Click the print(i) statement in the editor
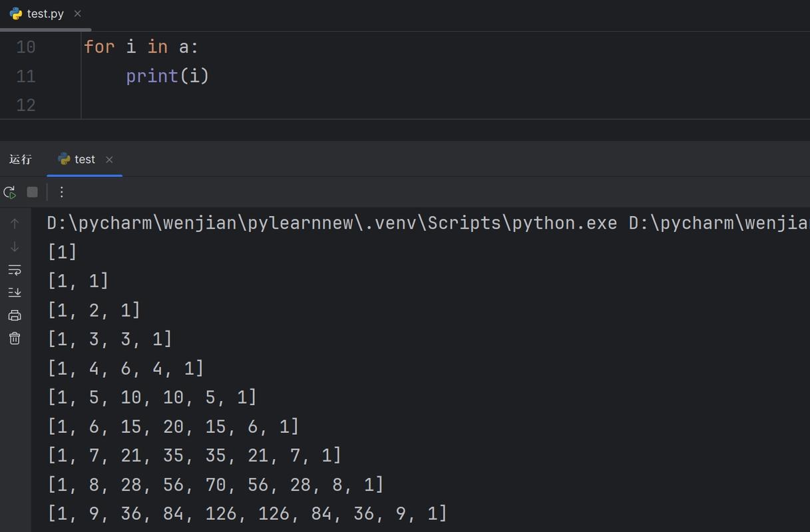The image size is (810, 532). pos(167,76)
